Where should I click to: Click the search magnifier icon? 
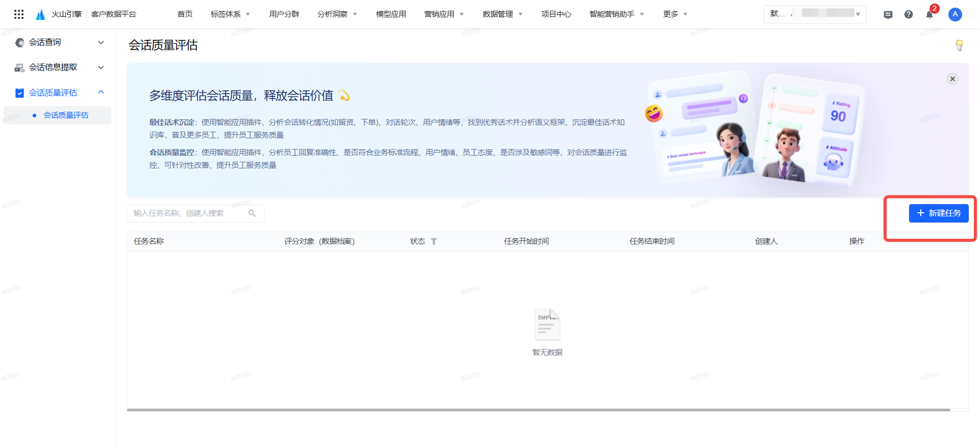click(x=252, y=213)
